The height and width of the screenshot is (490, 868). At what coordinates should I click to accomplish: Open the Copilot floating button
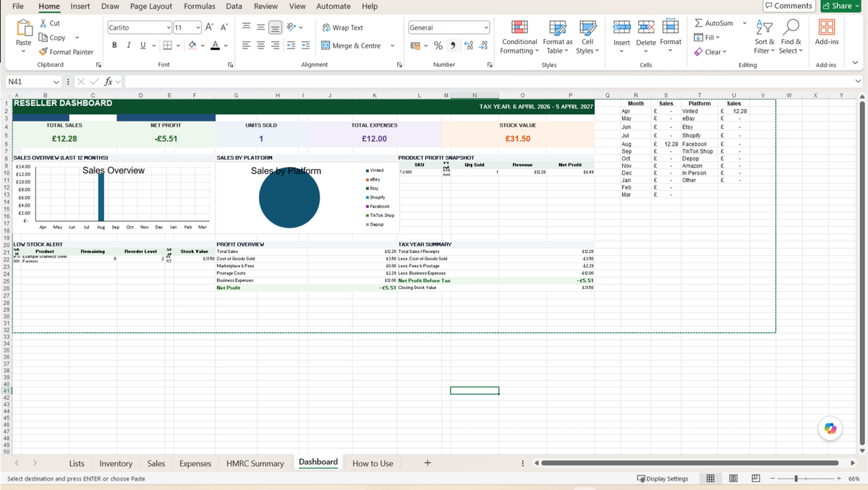(830, 429)
